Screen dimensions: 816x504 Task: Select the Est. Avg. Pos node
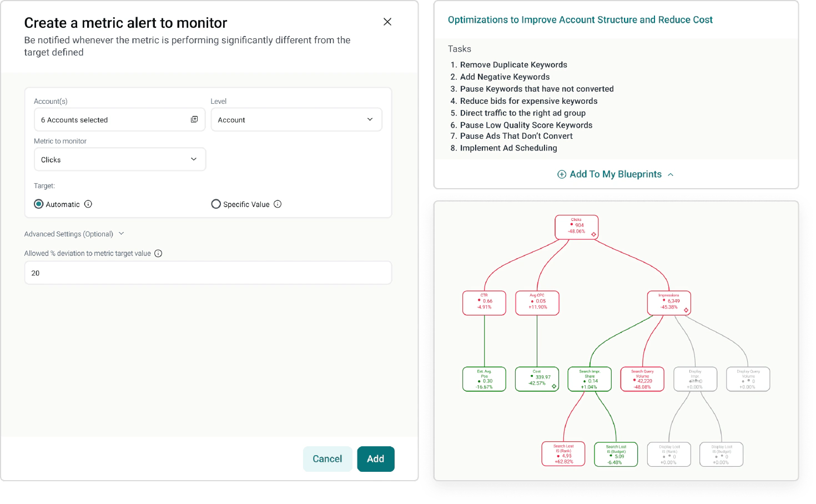point(484,379)
